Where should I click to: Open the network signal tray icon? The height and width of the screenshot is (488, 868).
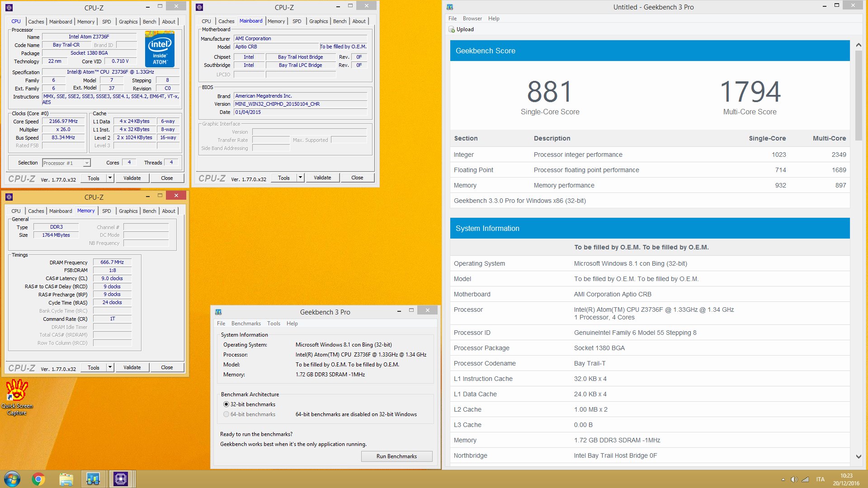(805, 479)
